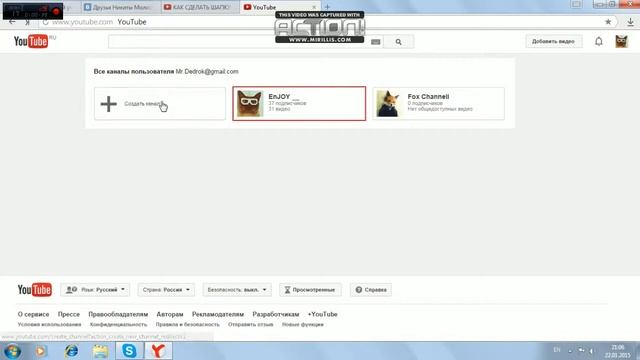640x360 pixels.
Task: Launch Windows Media Player from taskbar
Action: [41, 351]
